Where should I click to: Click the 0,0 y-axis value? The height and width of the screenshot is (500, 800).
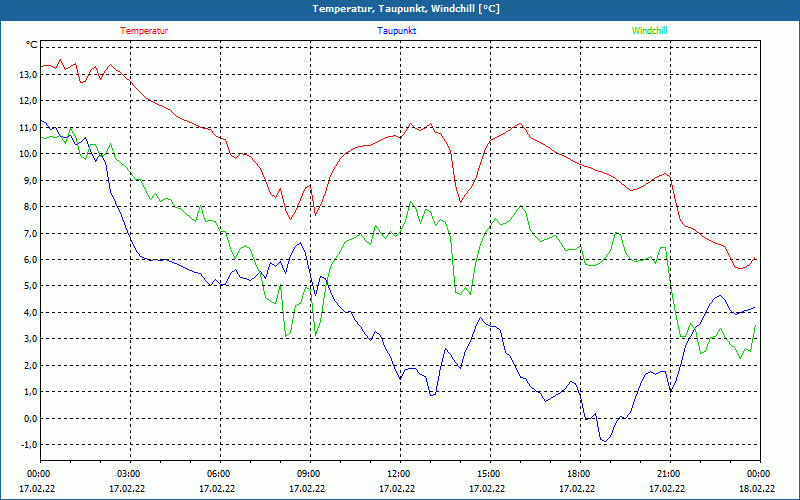31,418
